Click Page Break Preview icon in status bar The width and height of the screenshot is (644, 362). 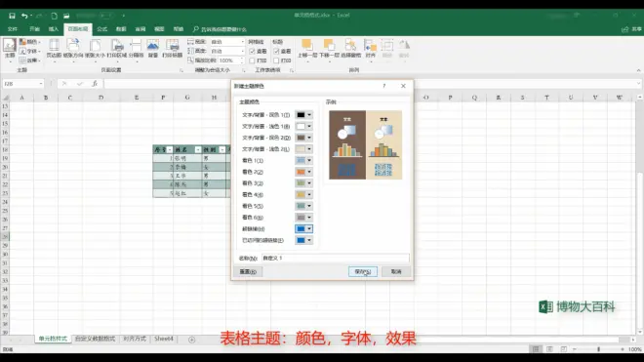pos(564,349)
